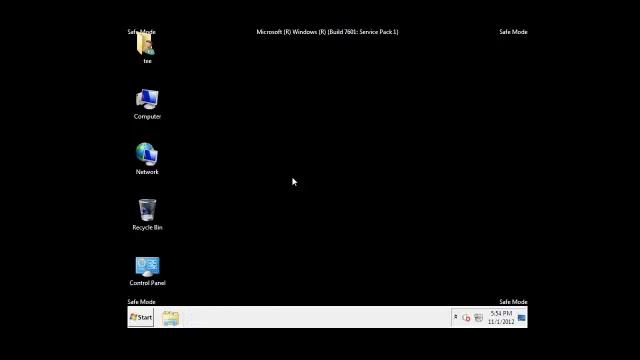Select the Computer desktop icon
640x360 pixels.
coord(147,99)
